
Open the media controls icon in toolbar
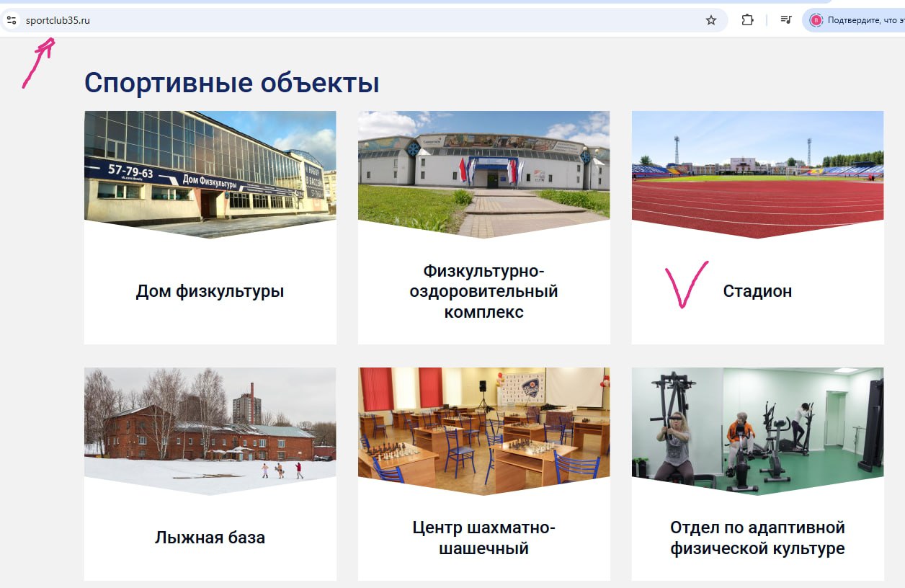point(785,20)
